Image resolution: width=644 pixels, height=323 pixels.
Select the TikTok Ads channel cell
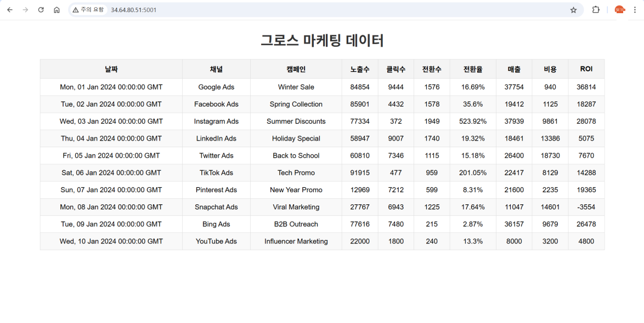pyautogui.click(x=217, y=173)
